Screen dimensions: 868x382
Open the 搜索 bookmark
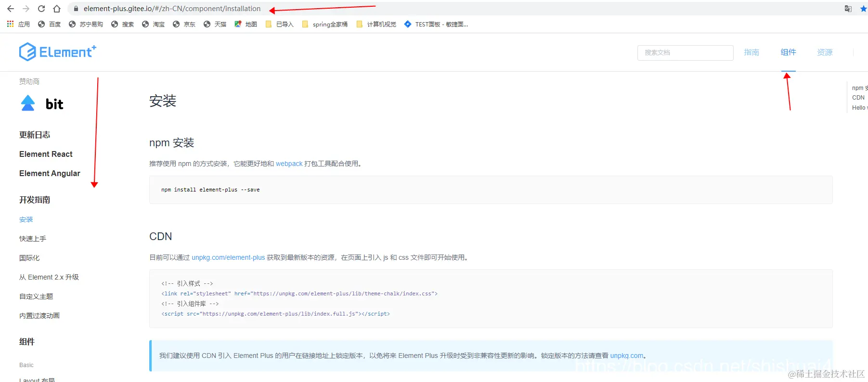click(x=123, y=24)
